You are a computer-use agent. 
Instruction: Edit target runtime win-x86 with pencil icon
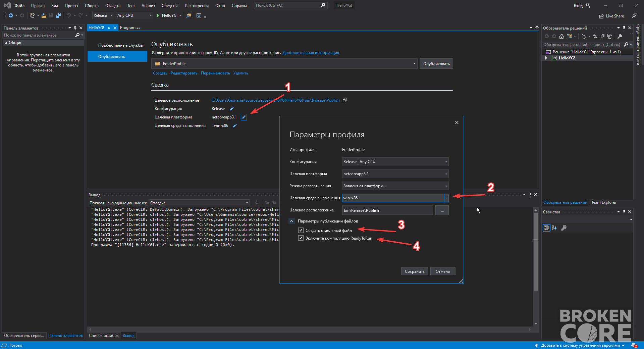coord(235,126)
